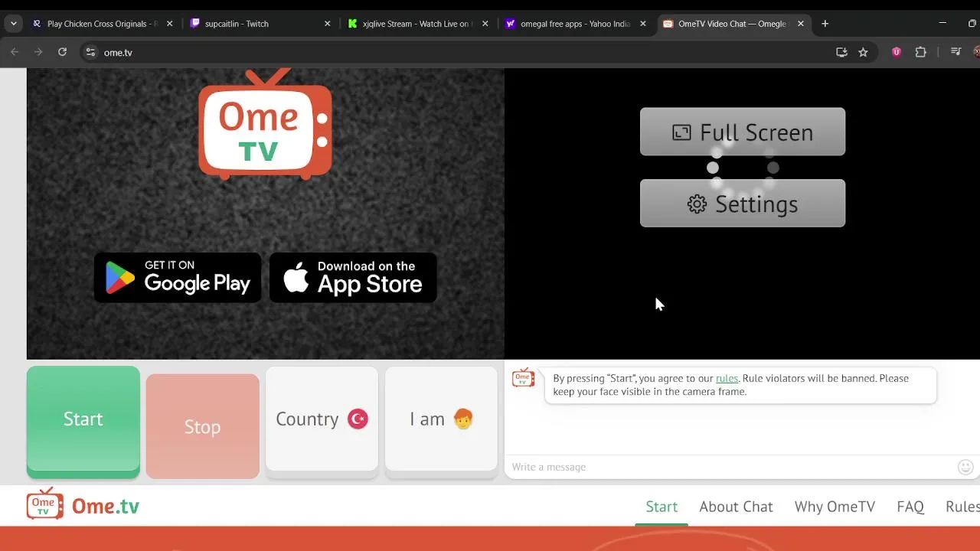
Task: Open the Extensions puzzle icon
Action: coord(921,52)
